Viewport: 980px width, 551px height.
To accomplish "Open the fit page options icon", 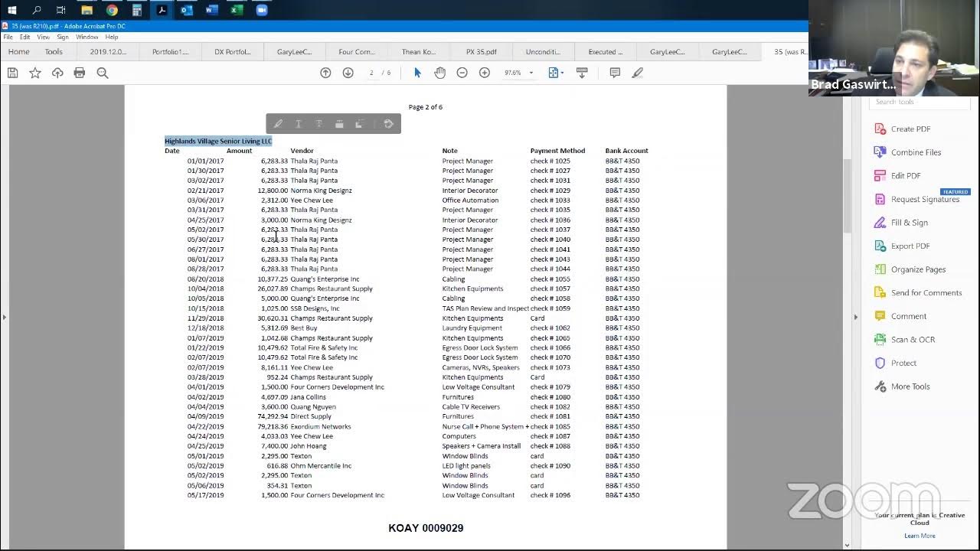I will tap(555, 73).
